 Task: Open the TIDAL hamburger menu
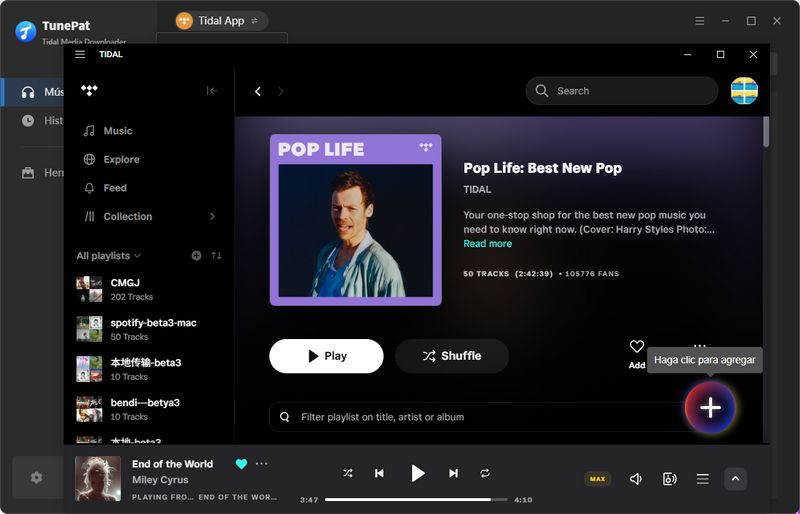[x=80, y=54]
